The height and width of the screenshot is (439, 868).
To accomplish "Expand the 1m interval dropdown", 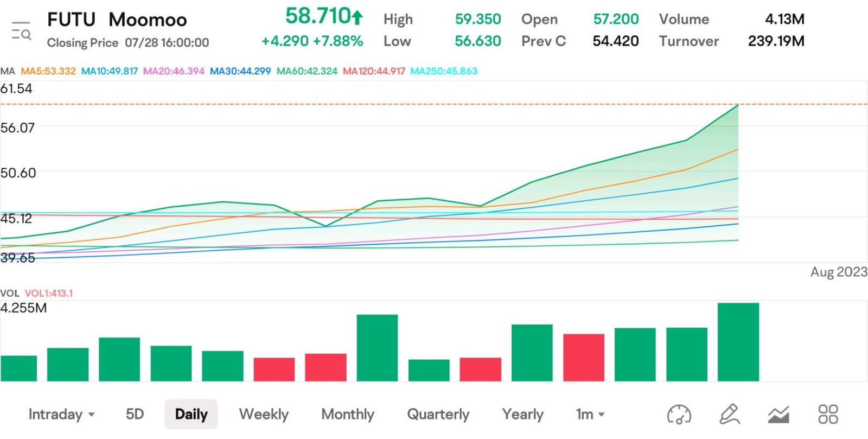I will pos(590,415).
